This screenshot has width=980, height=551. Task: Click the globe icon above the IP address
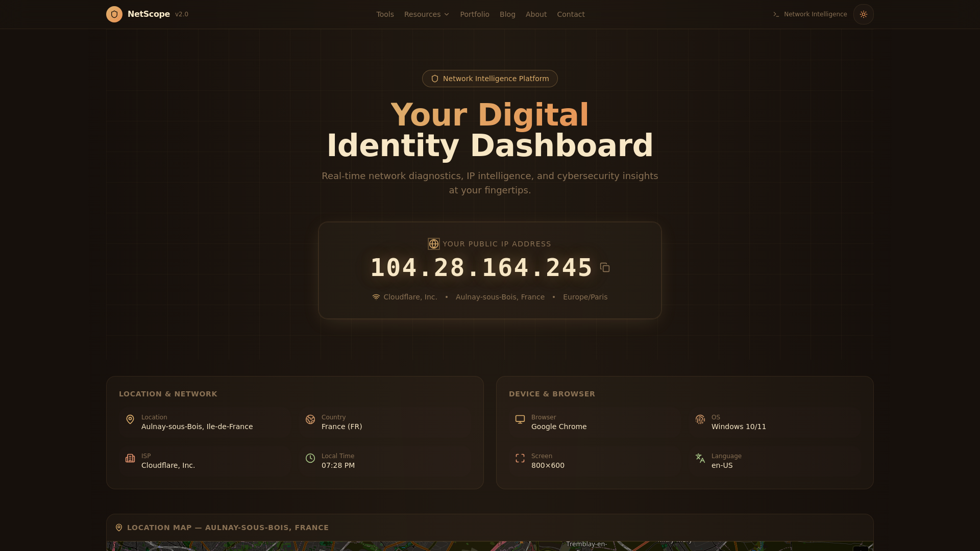click(434, 244)
